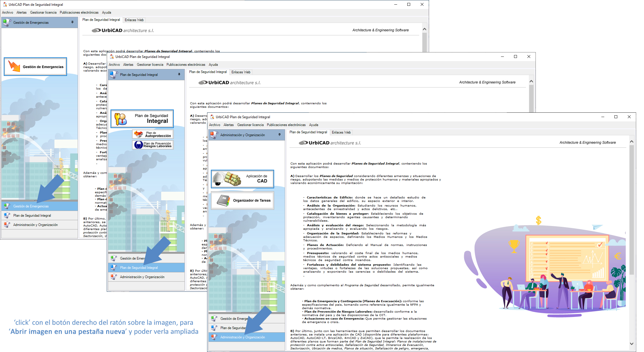Click the orange arrow icon on Gestión de Emergencias button
The width and height of the screenshot is (644, 352).
point(14,66)
